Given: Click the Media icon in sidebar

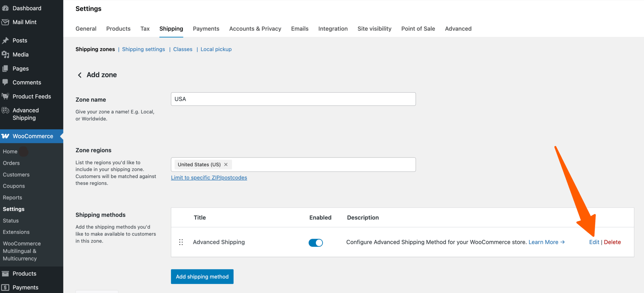Looking at the screenshot, I should click(5, 55).
